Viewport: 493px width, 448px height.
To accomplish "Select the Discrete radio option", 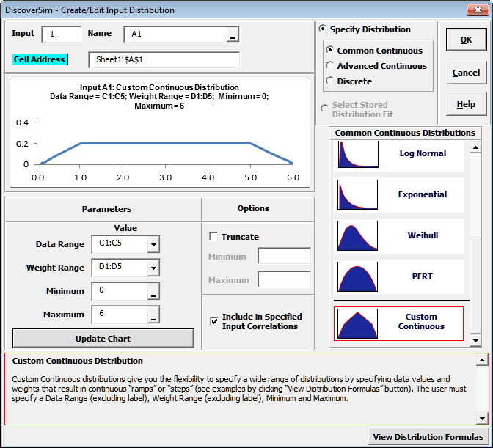I will pos(330,81).
